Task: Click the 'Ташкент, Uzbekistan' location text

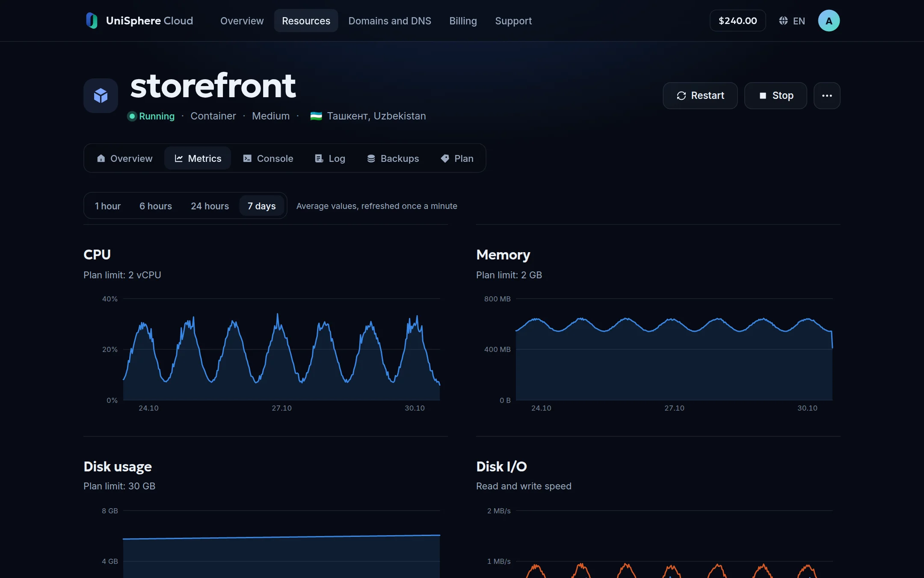Action: 376,116
